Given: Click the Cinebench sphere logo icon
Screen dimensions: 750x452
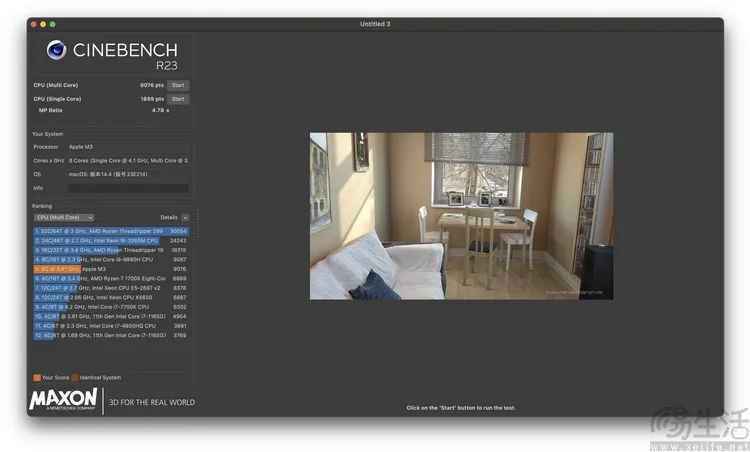Looking at the screenshot, I should click(56, 50).
